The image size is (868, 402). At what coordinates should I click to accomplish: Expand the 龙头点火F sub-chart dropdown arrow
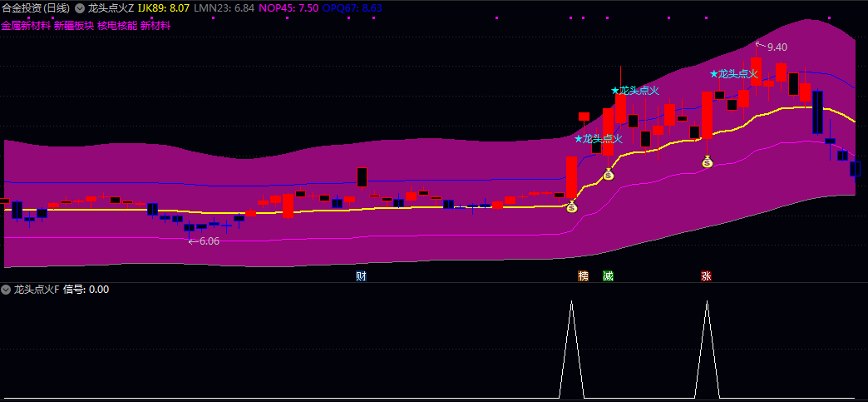(6, 290)
